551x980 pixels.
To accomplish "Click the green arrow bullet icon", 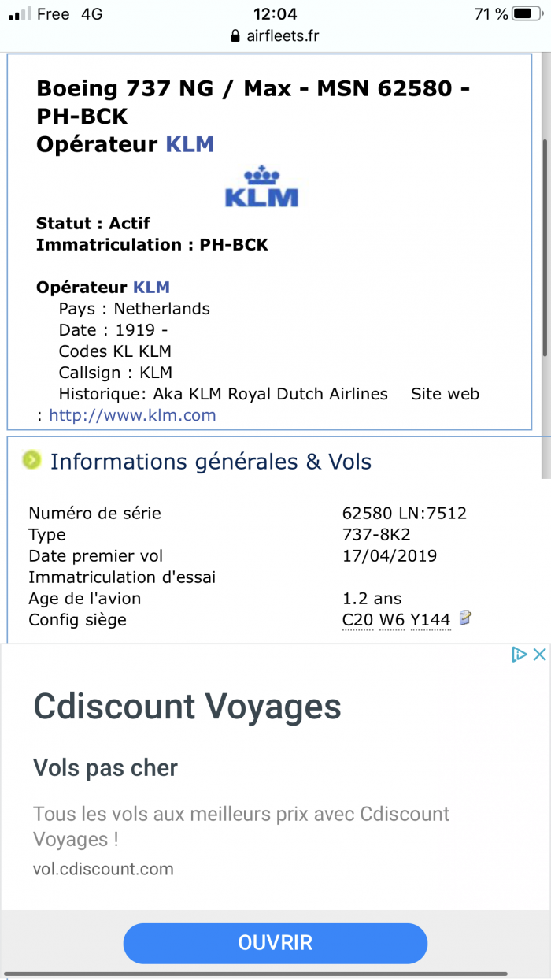I will [31, 460].
